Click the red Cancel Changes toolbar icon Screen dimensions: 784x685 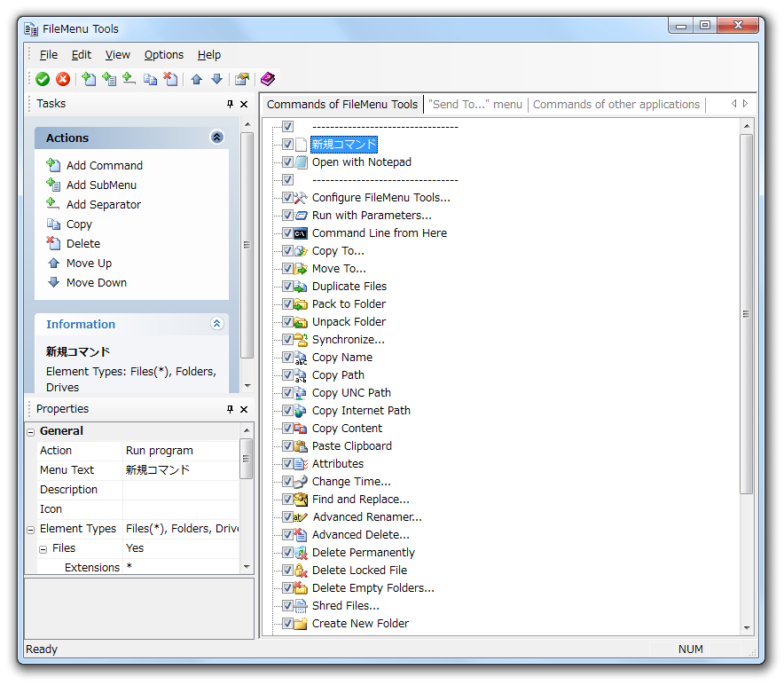click(63, 79)
